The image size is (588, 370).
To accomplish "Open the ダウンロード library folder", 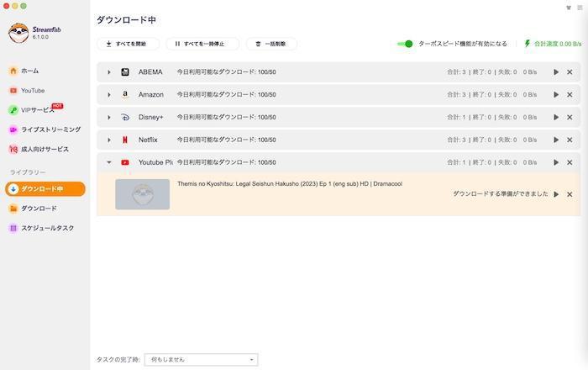I will [x=33, y=209].
